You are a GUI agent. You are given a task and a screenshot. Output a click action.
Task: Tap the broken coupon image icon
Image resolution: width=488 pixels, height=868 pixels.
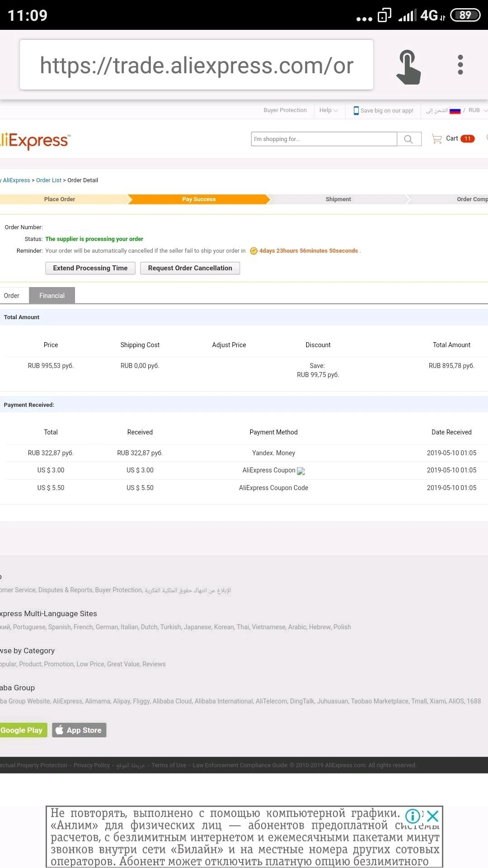(301, 471)
